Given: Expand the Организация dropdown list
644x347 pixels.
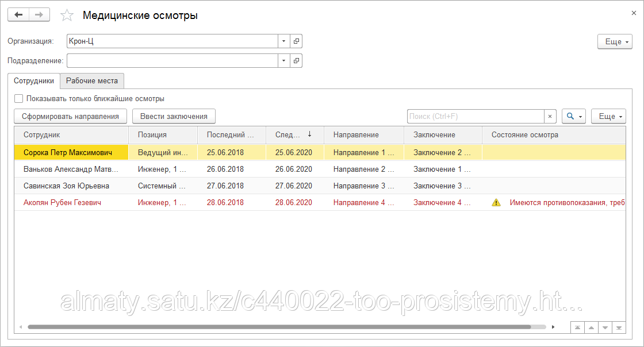Looking at the screenshot, I should point(284,41).
